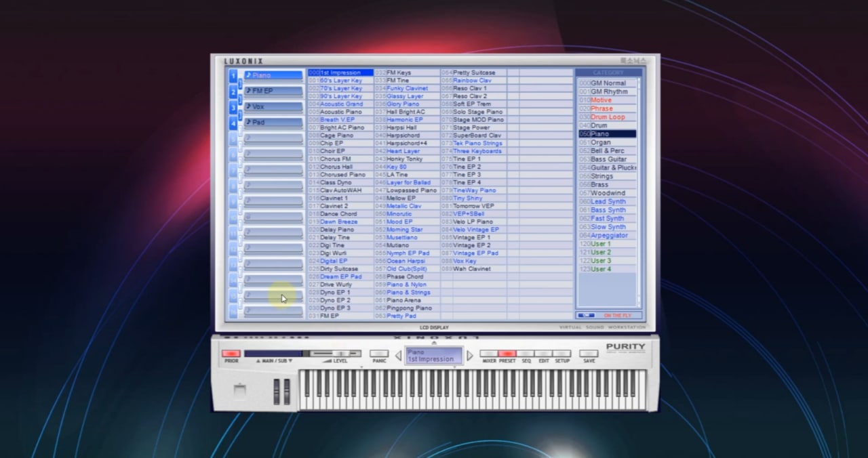The image size is (868, 458).
Task: Select Strings category
Action: [x=607, y=176]
